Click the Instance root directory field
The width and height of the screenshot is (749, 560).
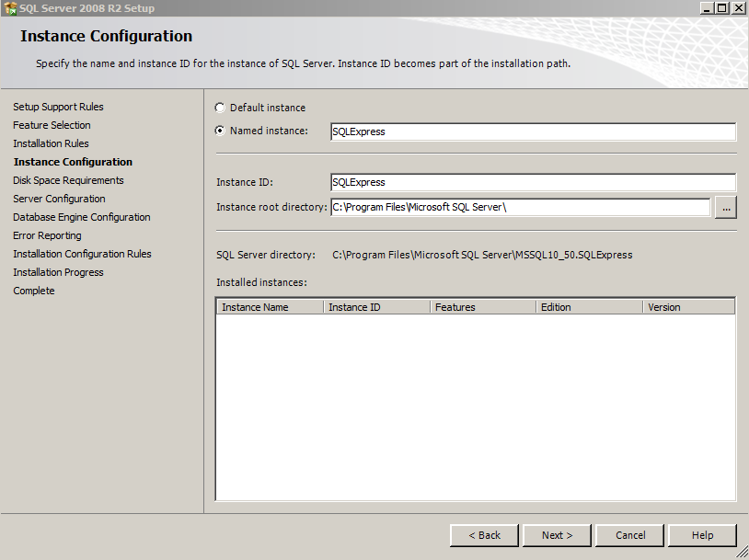coord(520,207)
